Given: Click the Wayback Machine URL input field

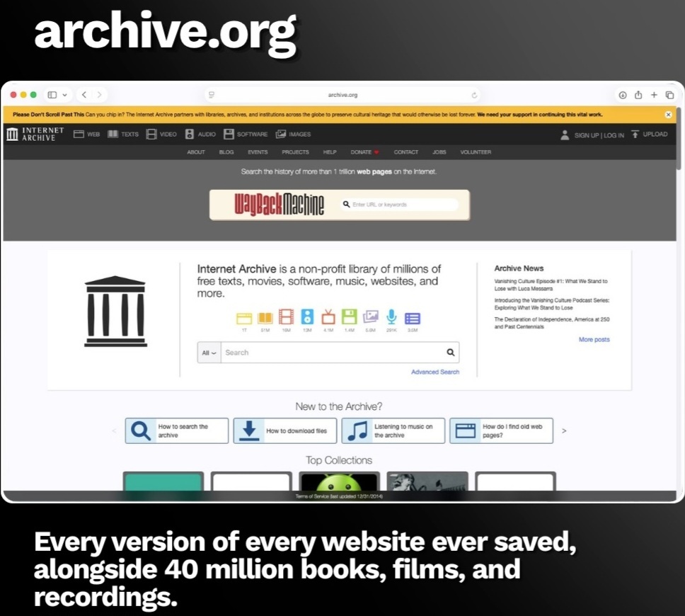Looking at the screenshot, I should click(x=400, y=205).
